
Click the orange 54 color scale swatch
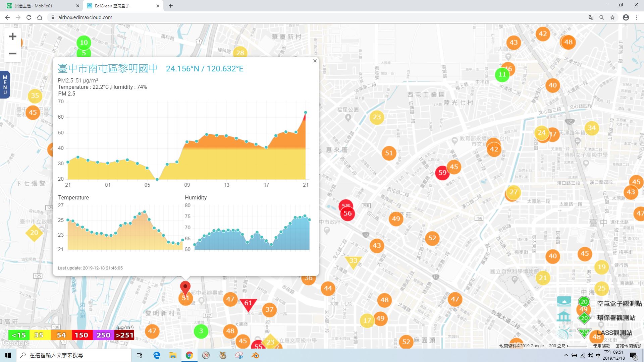coord(61,335)
